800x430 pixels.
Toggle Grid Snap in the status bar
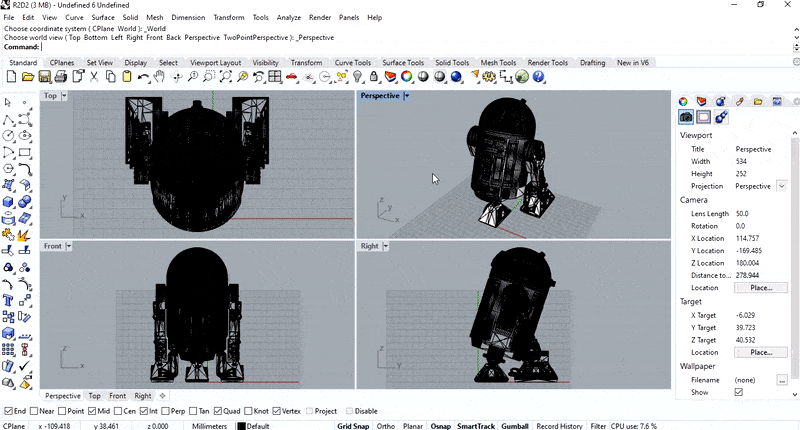tap(353, 426)
